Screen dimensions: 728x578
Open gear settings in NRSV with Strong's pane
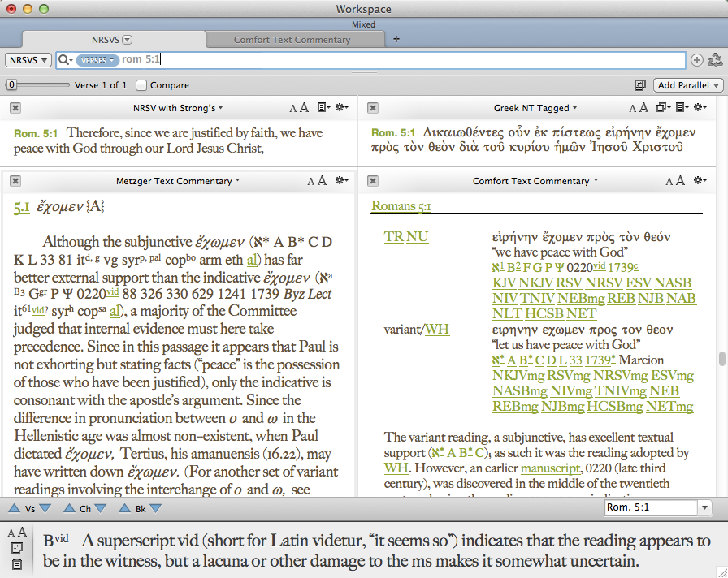coord(342,108)
